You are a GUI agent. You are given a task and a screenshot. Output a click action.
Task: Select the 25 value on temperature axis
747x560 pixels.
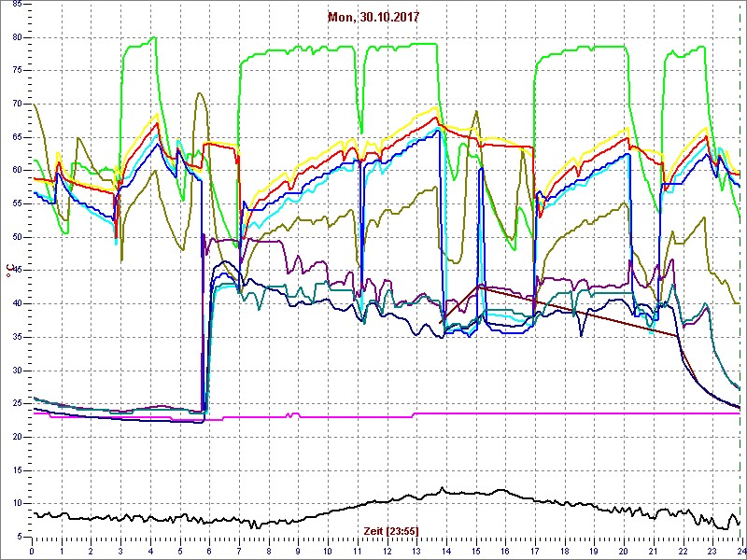click(x=18, y=404)
